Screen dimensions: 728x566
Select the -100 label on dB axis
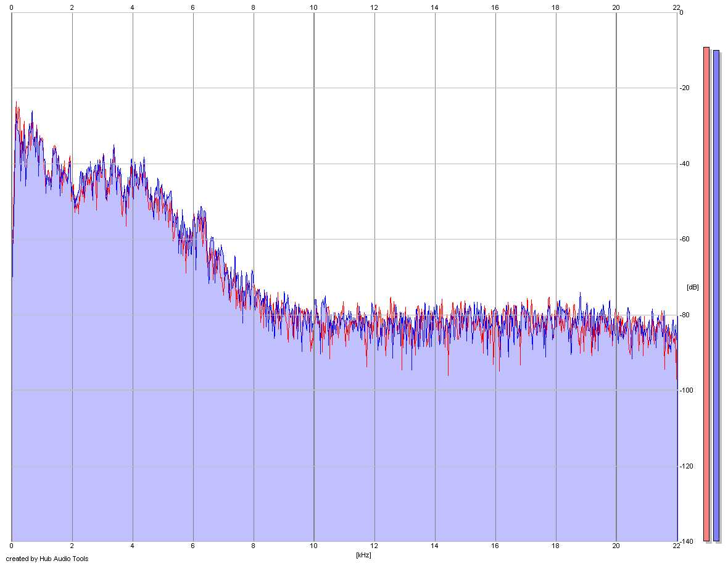(686, 390)
